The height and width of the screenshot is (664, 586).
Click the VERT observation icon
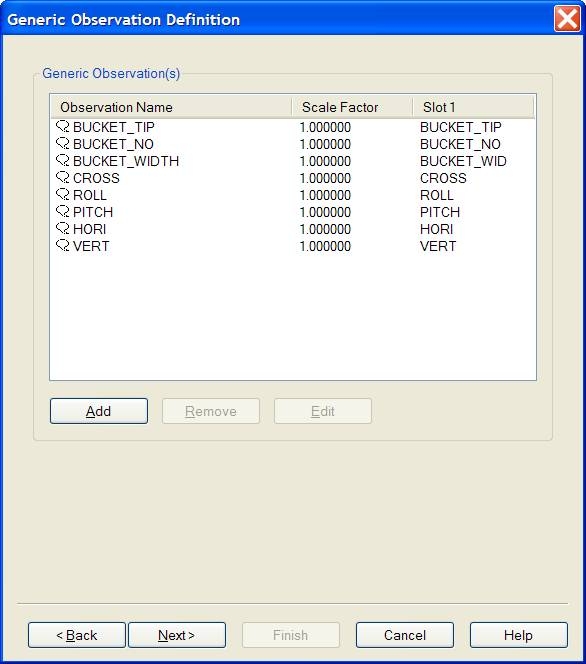tap(63, 245)
